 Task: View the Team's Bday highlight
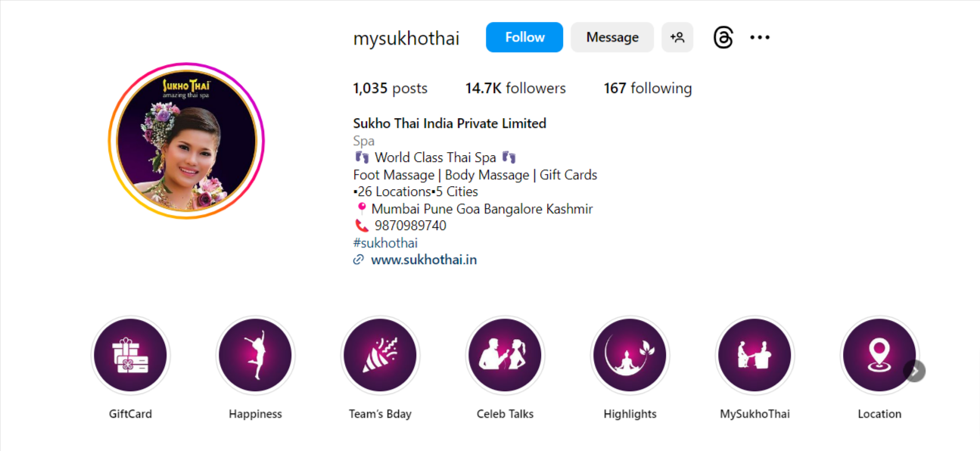pyautogui.click(x=381, y=356)
